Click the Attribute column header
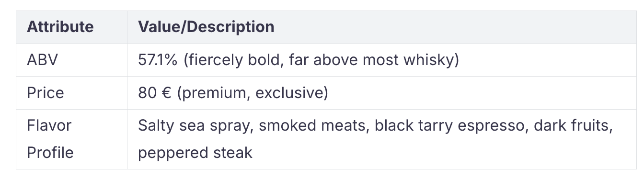The width and height of the screenshot is (644, 179). click(x=60, y=27)
